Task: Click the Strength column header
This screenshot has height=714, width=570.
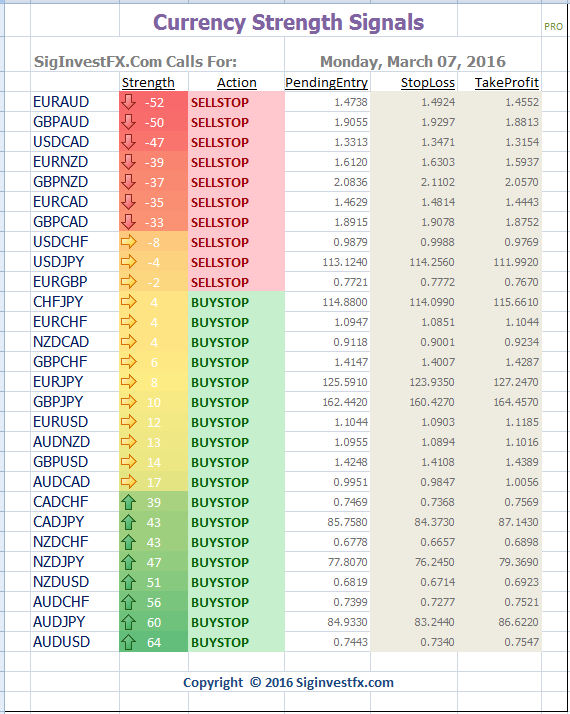Action: tap(148, 82)
